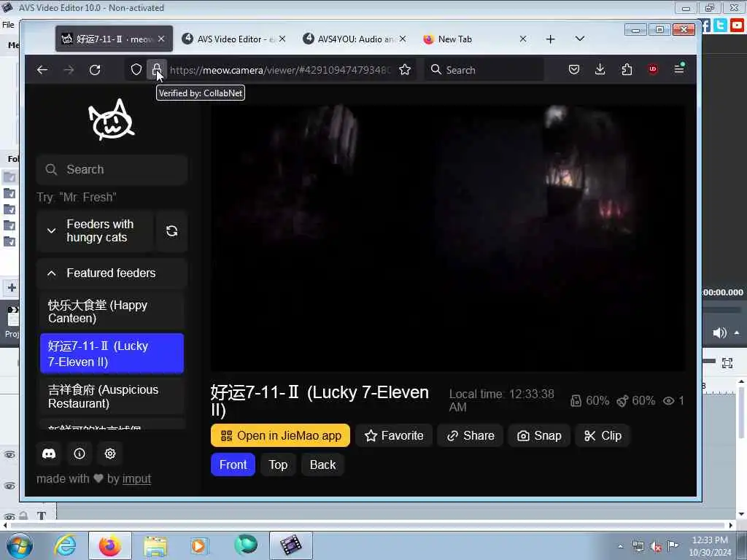Open the Facebook icon in AVS Editor

[705, 26]
